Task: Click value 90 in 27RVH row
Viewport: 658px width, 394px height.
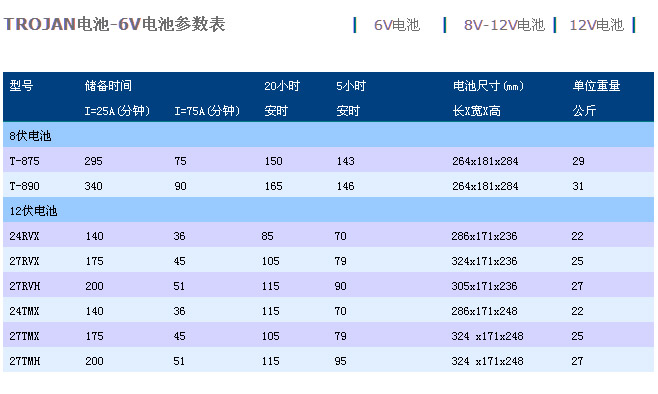Action: 341,286
